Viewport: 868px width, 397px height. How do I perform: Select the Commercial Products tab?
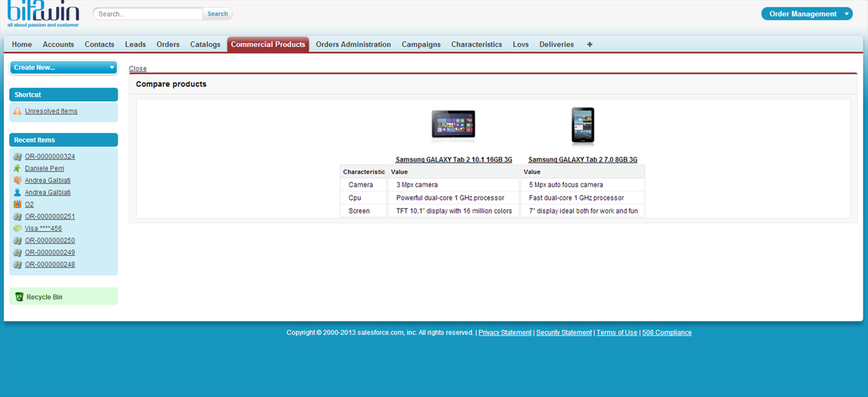coord(268,45)
